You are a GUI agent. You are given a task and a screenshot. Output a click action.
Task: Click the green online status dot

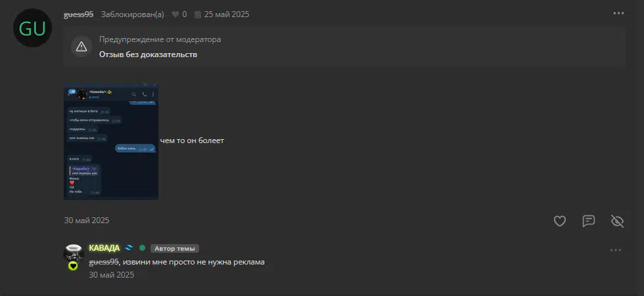[142, 247]
